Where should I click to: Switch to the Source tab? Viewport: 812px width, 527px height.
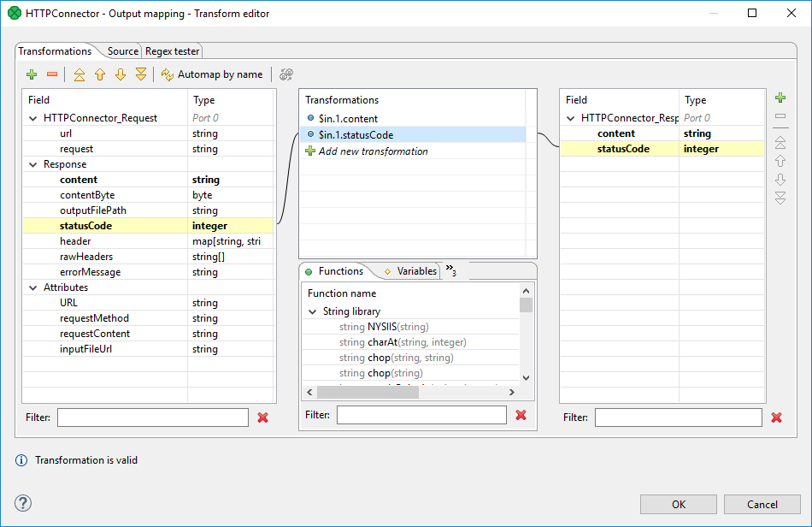click(121, 51)
